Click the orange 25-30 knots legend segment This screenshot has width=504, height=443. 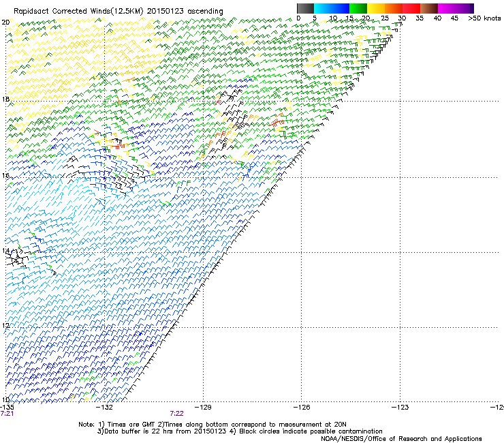click(394, 8)
